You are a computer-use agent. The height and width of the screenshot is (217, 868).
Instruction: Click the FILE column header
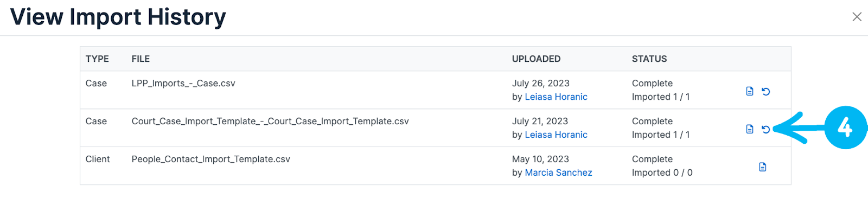141,59
